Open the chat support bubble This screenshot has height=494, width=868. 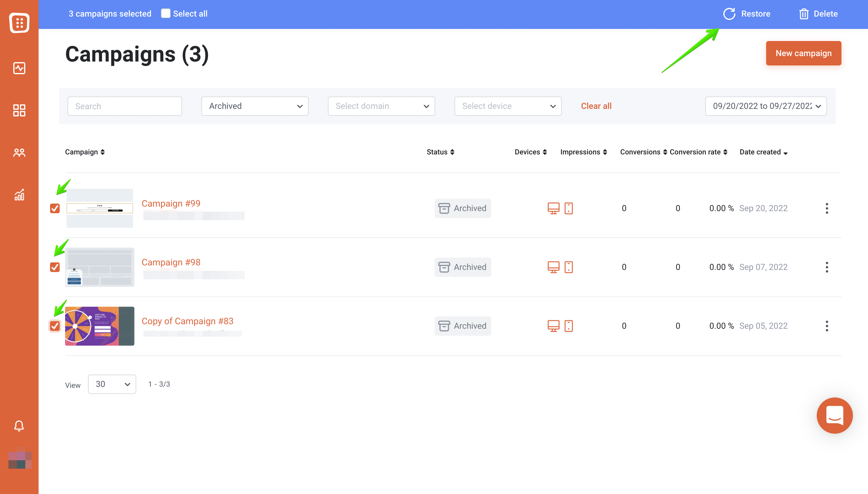pos(835,415)
